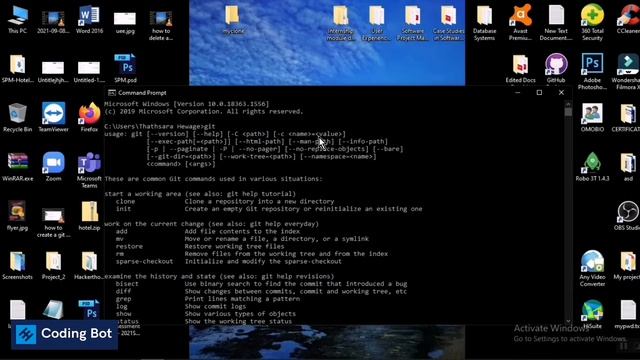The image size is (640, 360).
Task: Open the Screenshots folder
Action: [x=17, y=265]
